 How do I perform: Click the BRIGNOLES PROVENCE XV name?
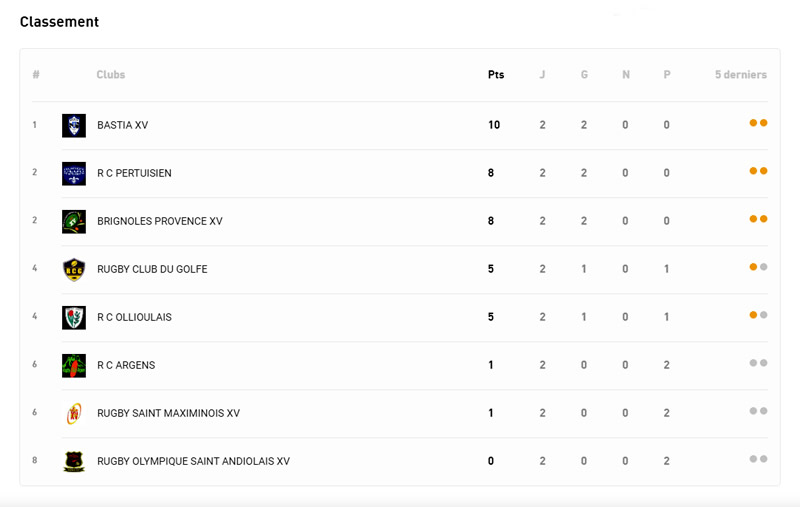(x=160, y=221)
